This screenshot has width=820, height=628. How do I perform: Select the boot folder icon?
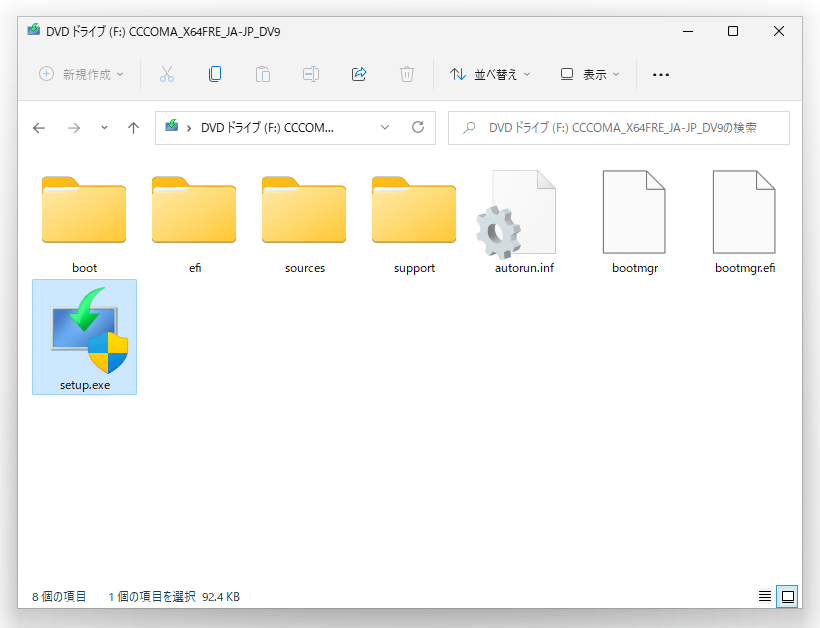click(84, 210)
